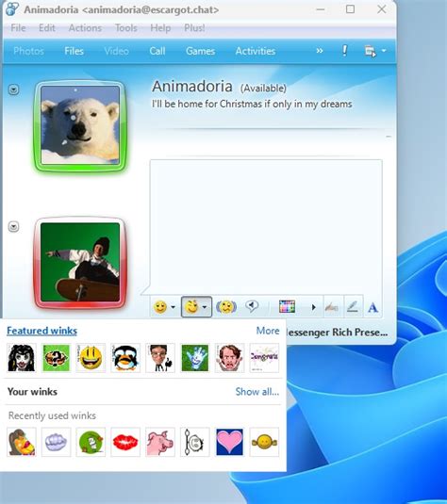Click the Recently used winks label
This screenshot has width=447, height=504.
(x=52, y=415)
